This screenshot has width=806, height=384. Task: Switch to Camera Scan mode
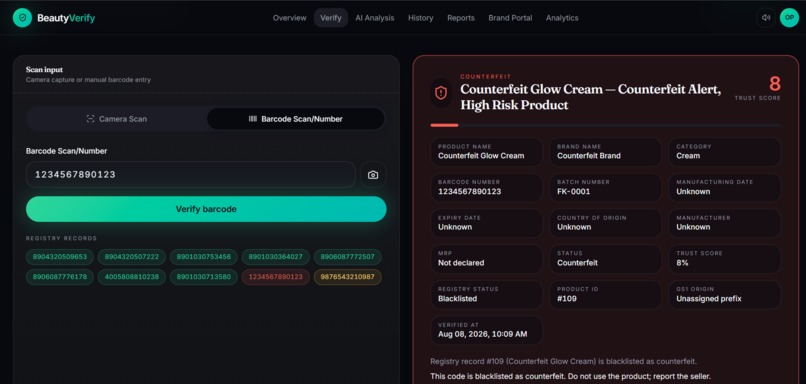pos(117,119)
